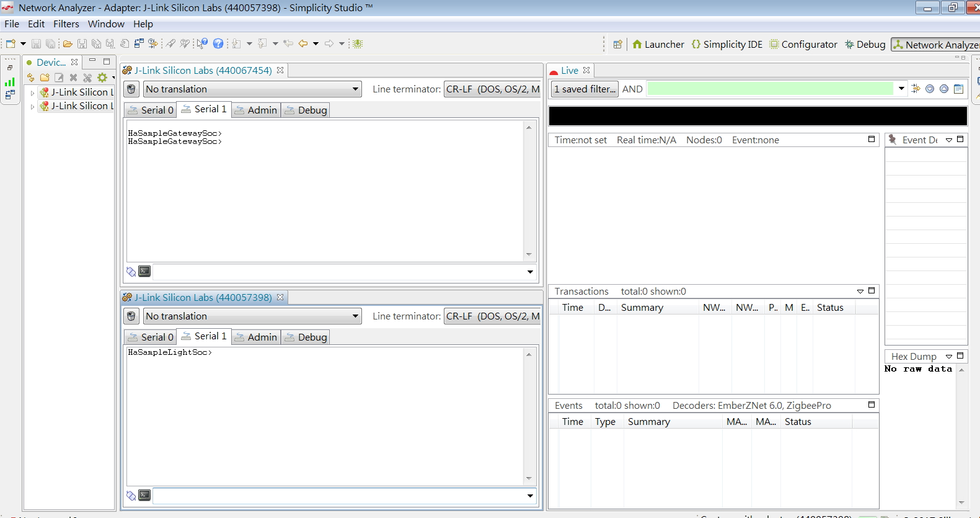980x518 pixels.
Task: Click the terminal icon under the 440067454 console
Action: [x=144, y=271]
